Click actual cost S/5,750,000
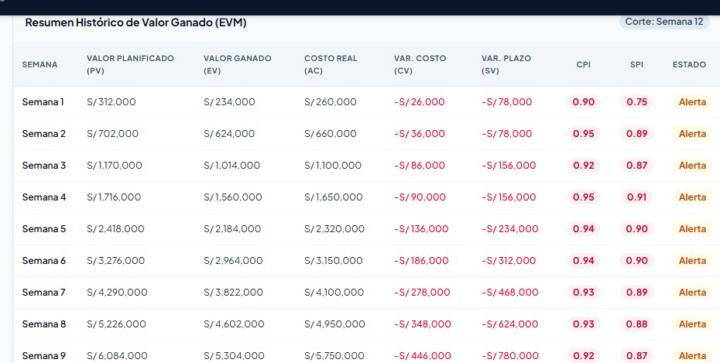The width and height of the screenshot is (720, 363). coord(334,355)
